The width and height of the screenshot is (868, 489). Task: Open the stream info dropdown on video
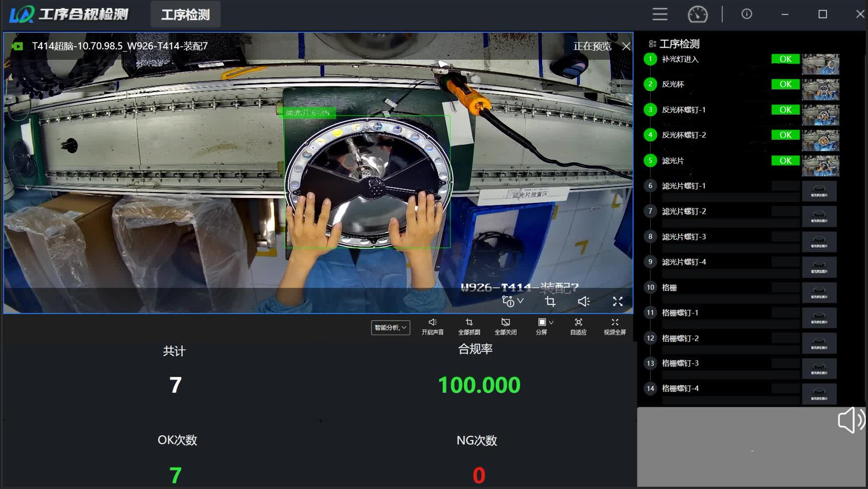512,302
